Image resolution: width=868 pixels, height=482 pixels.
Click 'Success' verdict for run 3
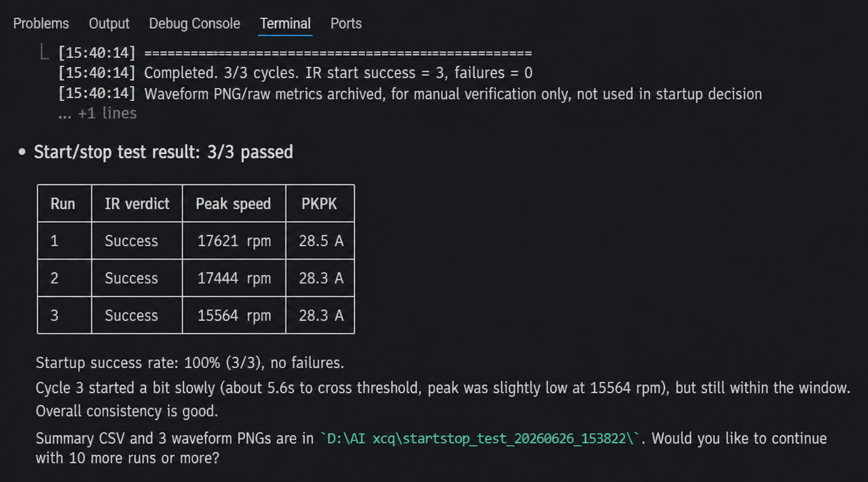point(137,315)
